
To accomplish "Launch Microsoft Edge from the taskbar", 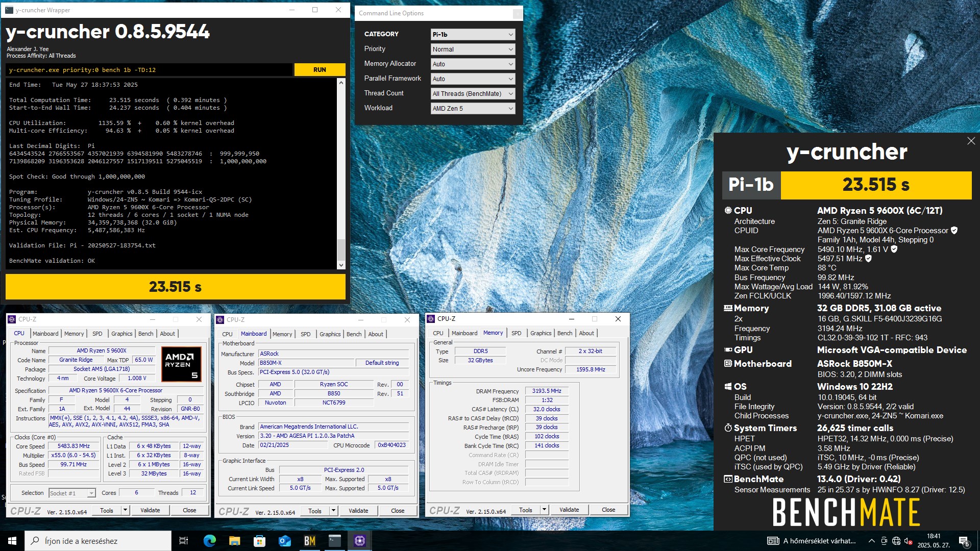I will (209, 541).
